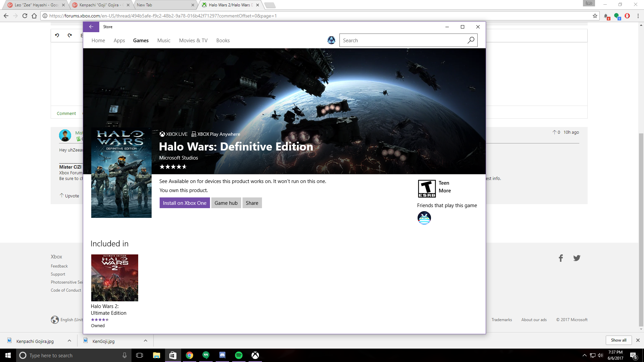Click Install on Xbox One button
Screen dimensions: 644x362
[x=184, y=203]
